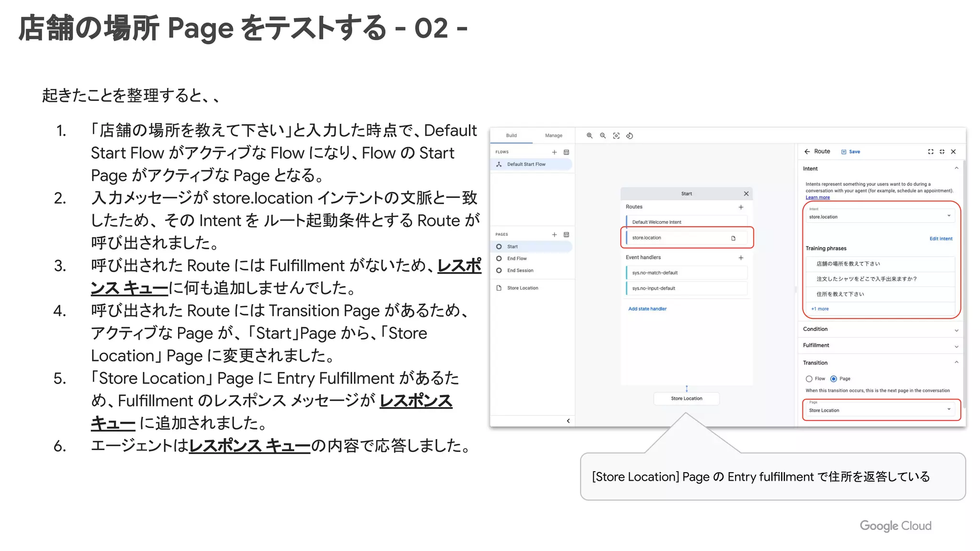Click Edit intent link
980x551 pixels.
[941, 239]
